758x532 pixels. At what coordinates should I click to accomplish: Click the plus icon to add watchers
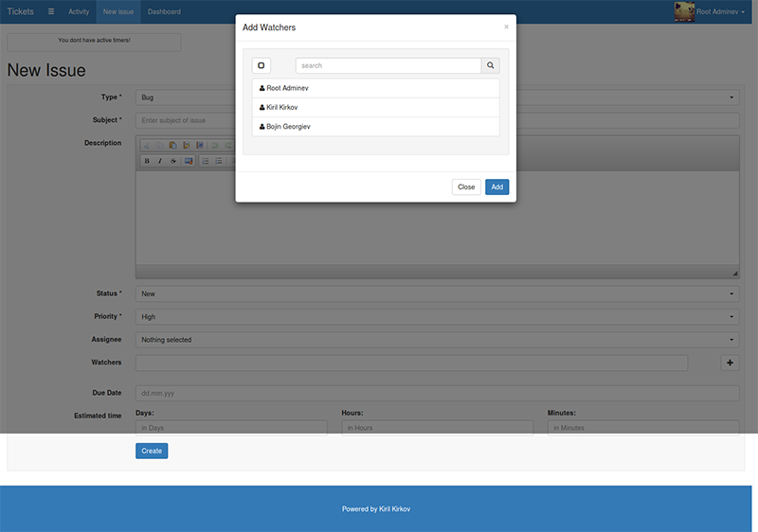[x=730, y=363]
